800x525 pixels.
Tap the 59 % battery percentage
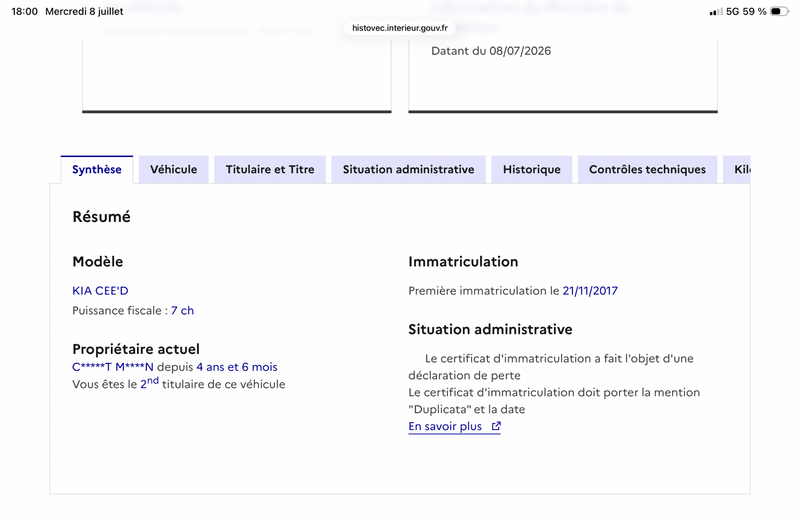(754, 11)
